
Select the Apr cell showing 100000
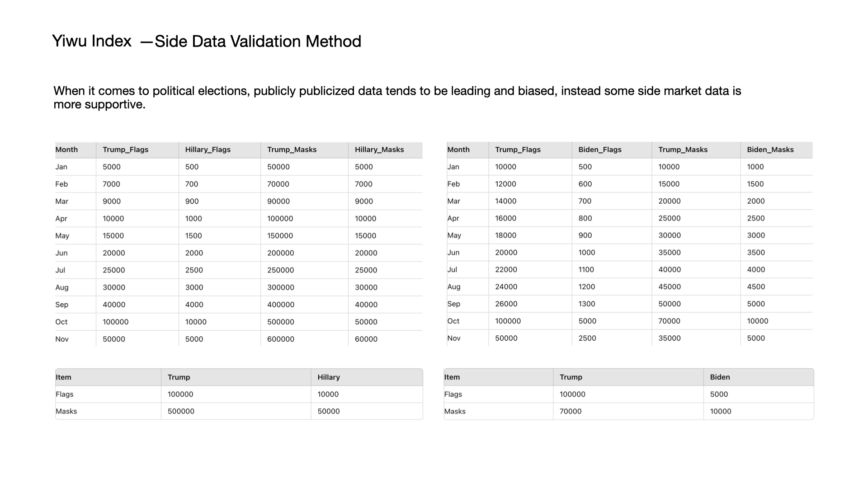[280, 218]
